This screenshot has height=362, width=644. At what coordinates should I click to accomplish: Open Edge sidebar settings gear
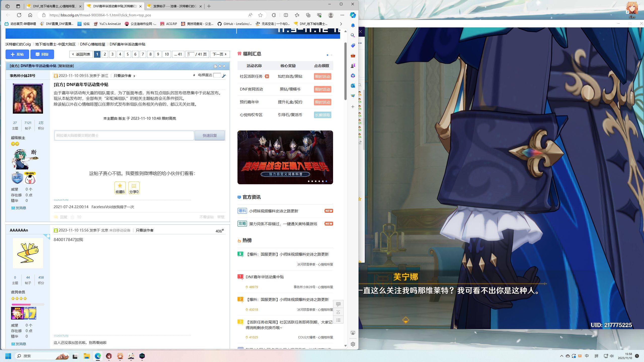point(353,344)
